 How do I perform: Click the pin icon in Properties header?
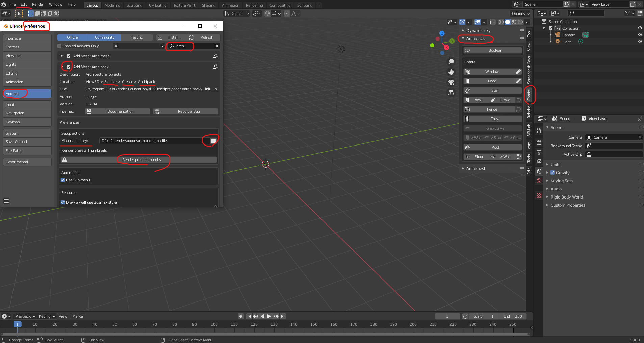tap(640, 119)
